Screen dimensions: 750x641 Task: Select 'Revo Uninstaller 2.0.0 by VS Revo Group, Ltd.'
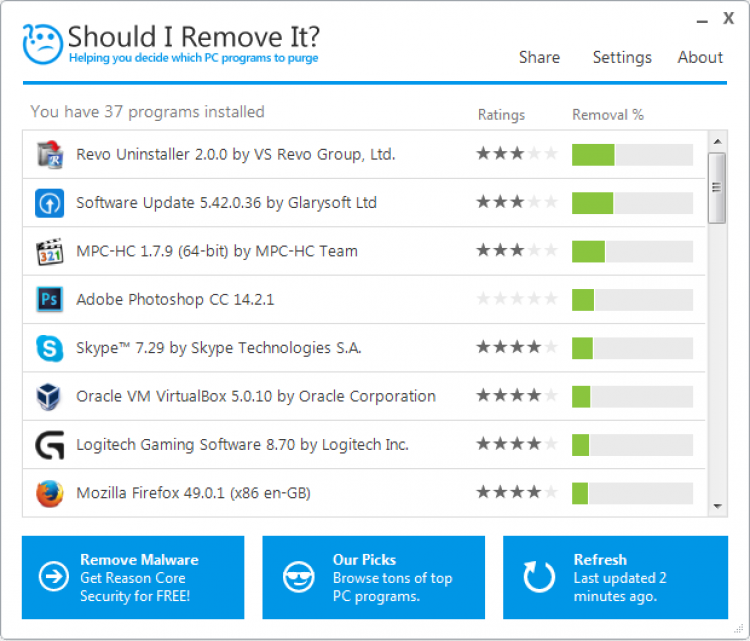click(x=236, y=155)
